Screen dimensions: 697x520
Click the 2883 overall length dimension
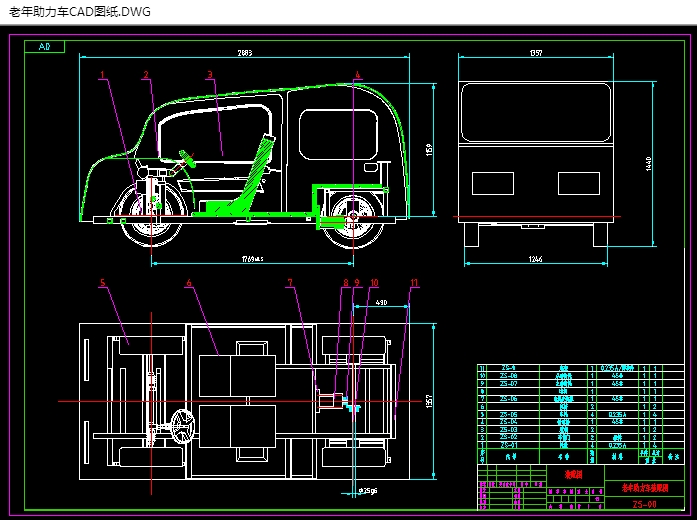click(x=245, y=53)
